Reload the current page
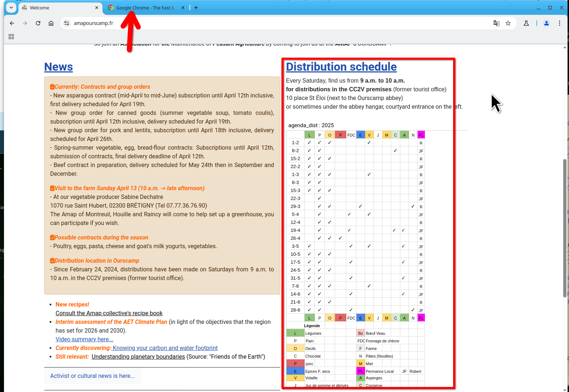 pyautogui.click(x=38, y=23)
